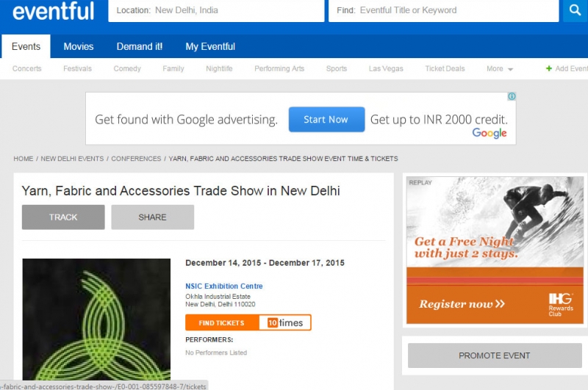The image size is (588, 390).
Task: Switch to the My Eventful tab
Action: [x=210, y=46]
